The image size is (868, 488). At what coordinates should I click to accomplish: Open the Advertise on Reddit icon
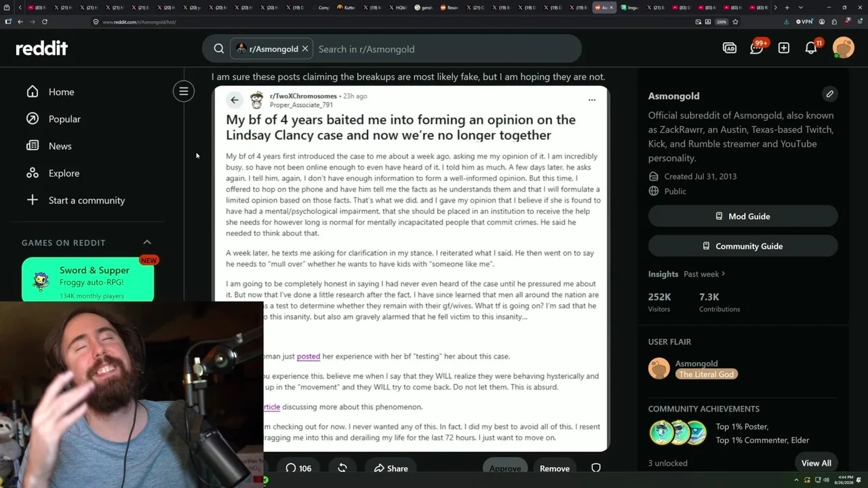point(730,48)
